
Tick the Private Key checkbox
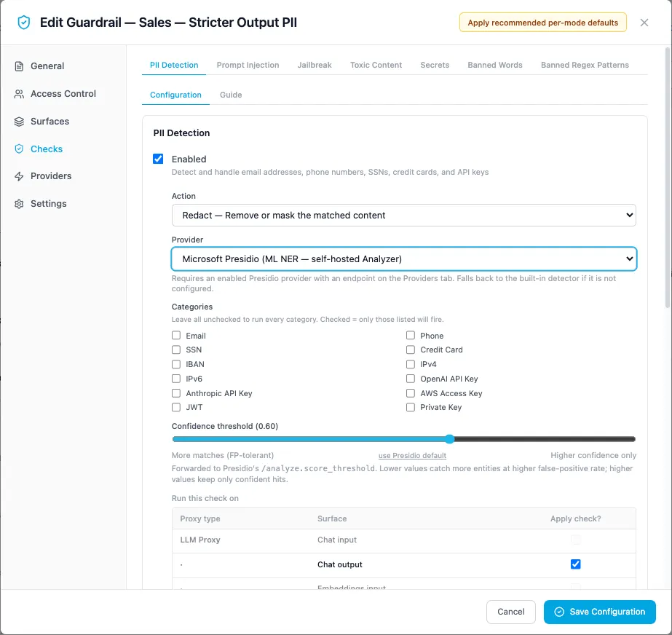click(411, 407)
